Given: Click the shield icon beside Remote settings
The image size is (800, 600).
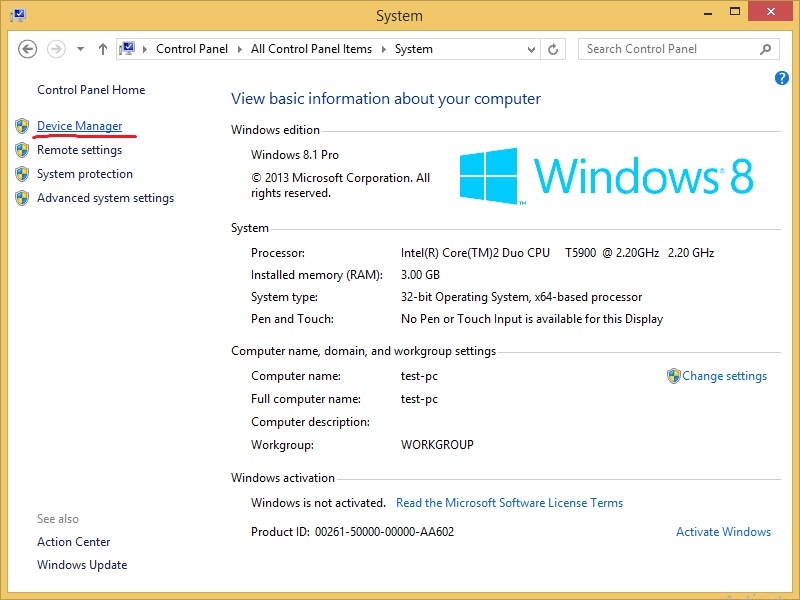Looking at the screenshot, I should [x=22, y=150].
